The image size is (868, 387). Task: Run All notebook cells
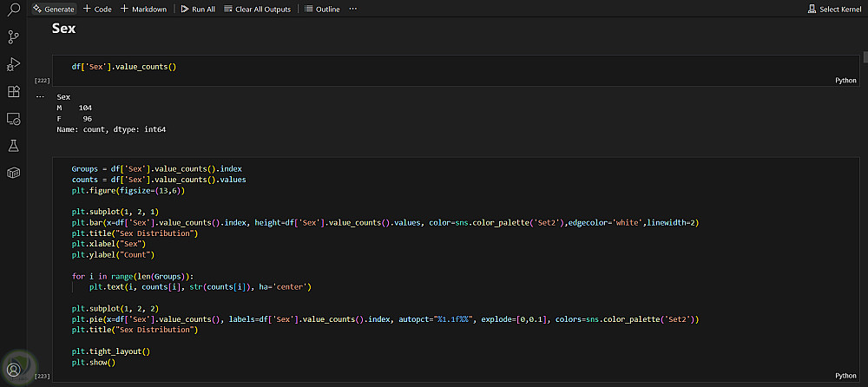[198, 9]
